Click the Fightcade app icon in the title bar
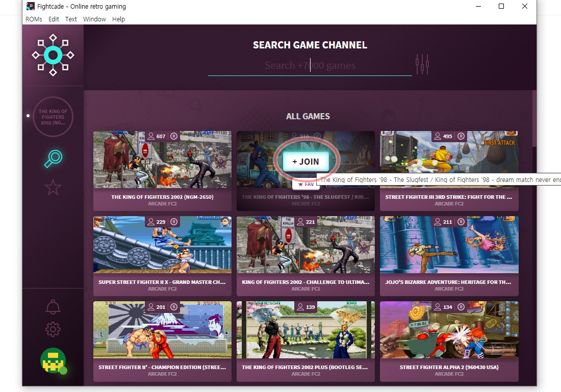 (x=31, y=6)
